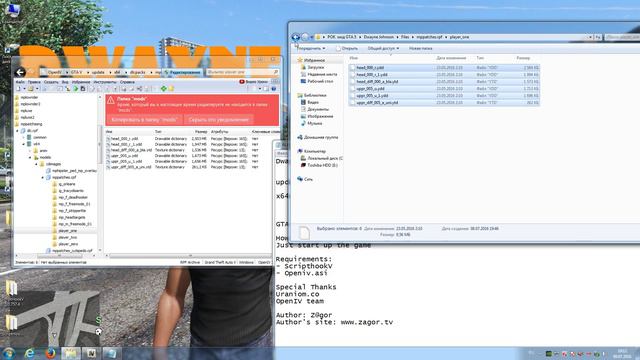Collapse the dlc.rpf tree node in OpenIV
Image resolution: width=640 pixels, height=360 pixels.
pos(17,131)
